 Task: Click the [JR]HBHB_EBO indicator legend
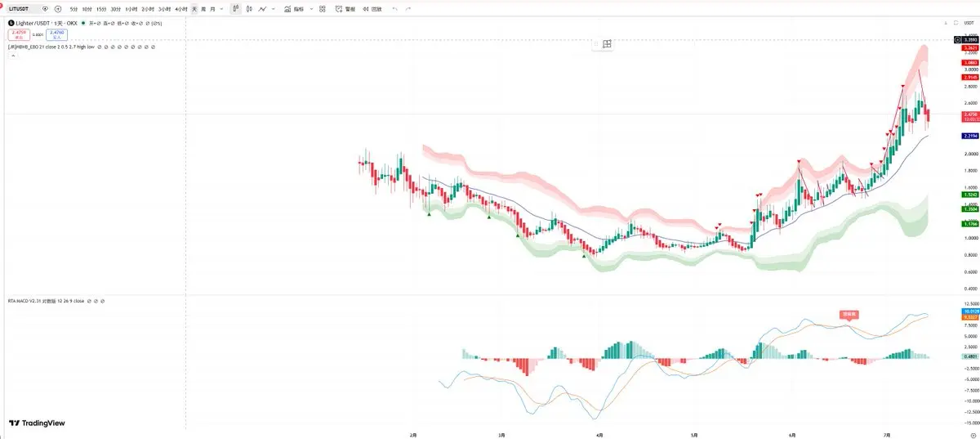click(x=51, y=47)
